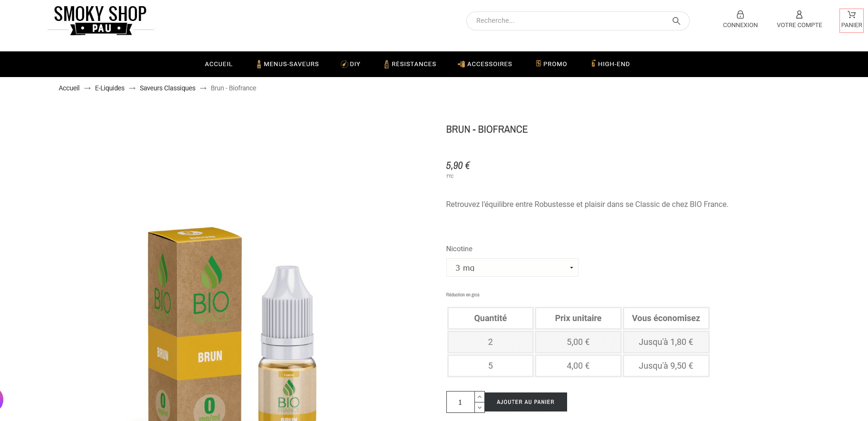This screenshot has width=868, height=421.
Task: Open the Panier cart icon
Action: tap(851, 15)
